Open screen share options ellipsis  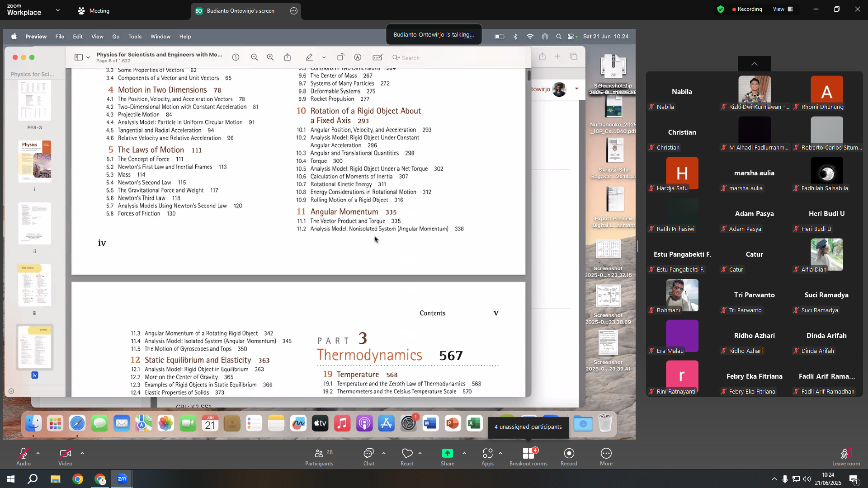(294, 11)
